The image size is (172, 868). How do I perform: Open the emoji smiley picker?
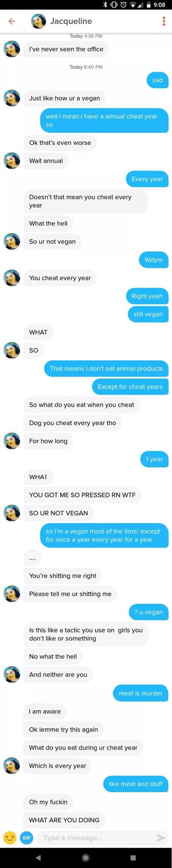pyautogui.click(x=10, y=837)
